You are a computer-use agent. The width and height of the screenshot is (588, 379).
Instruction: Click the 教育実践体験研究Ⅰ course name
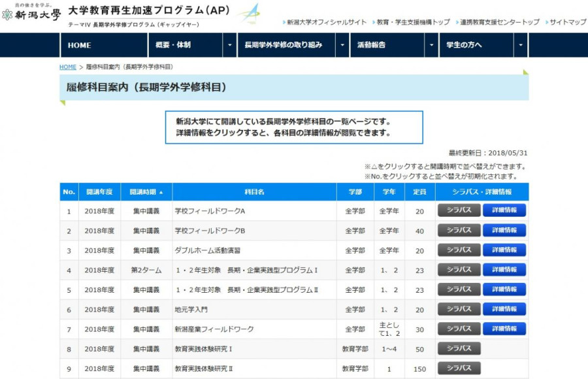click(203, 349)
